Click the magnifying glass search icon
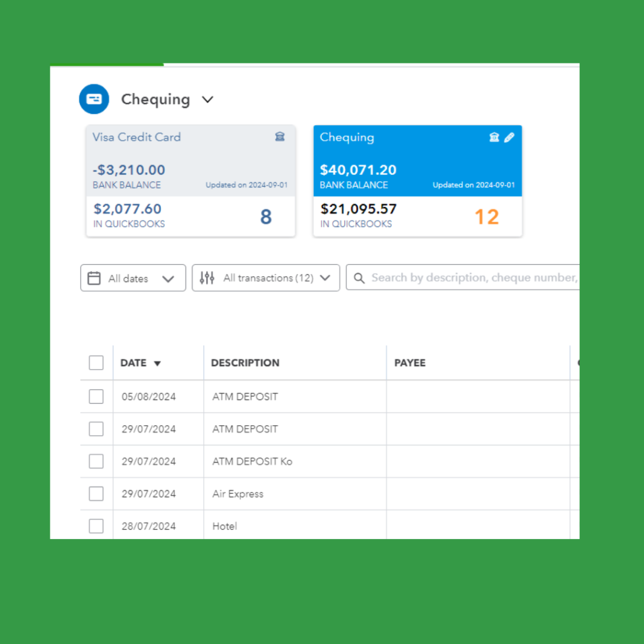The image size is (644, 644). 359,278
